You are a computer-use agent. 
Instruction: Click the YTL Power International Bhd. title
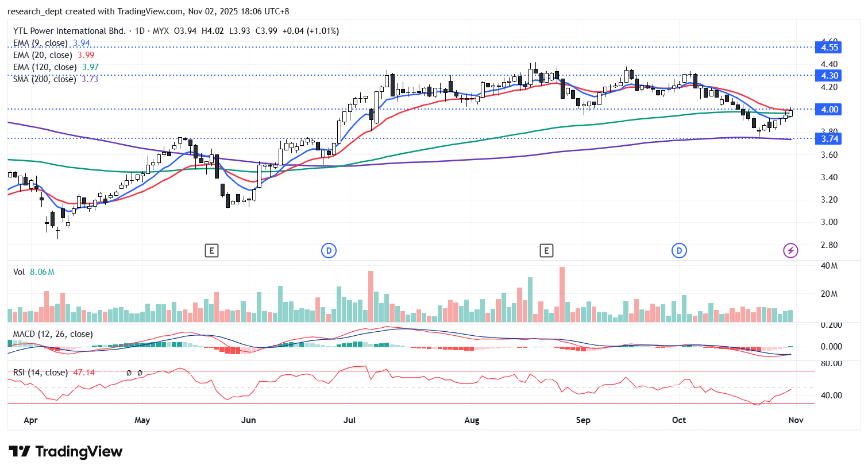pos(69,31)
